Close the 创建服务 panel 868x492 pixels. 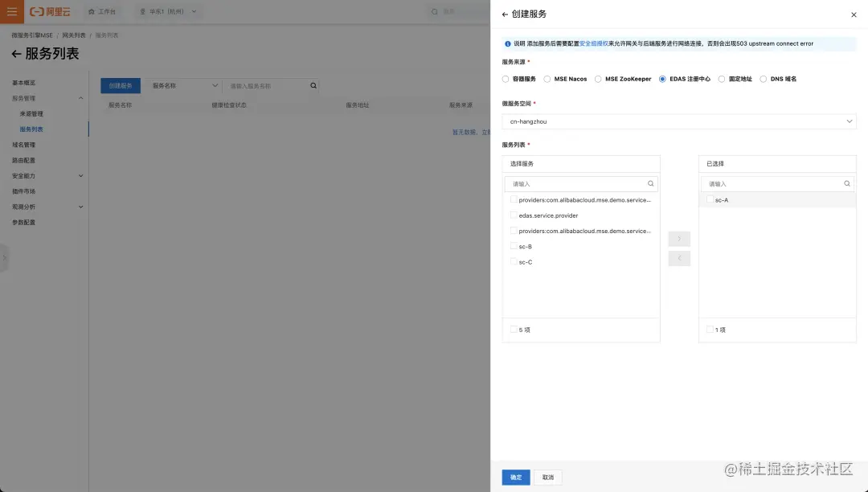pos(854,15)
